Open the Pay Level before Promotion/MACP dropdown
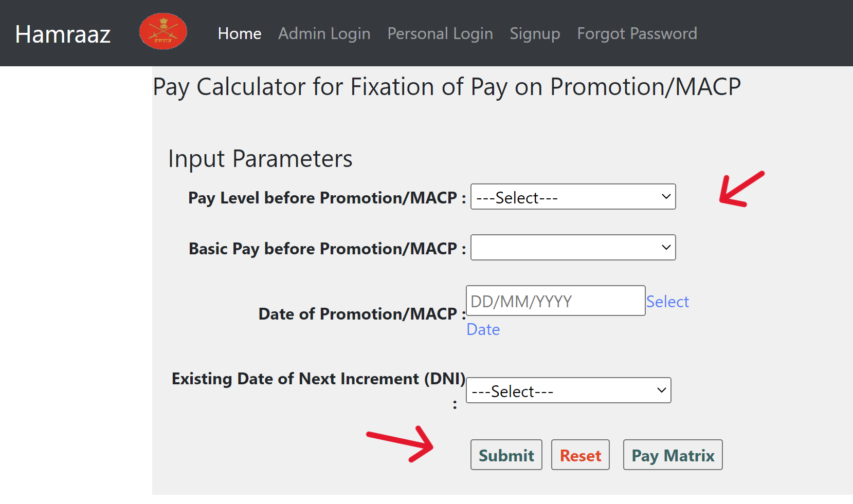The width and height of the screenshot is (853, 504). (573, 197)
